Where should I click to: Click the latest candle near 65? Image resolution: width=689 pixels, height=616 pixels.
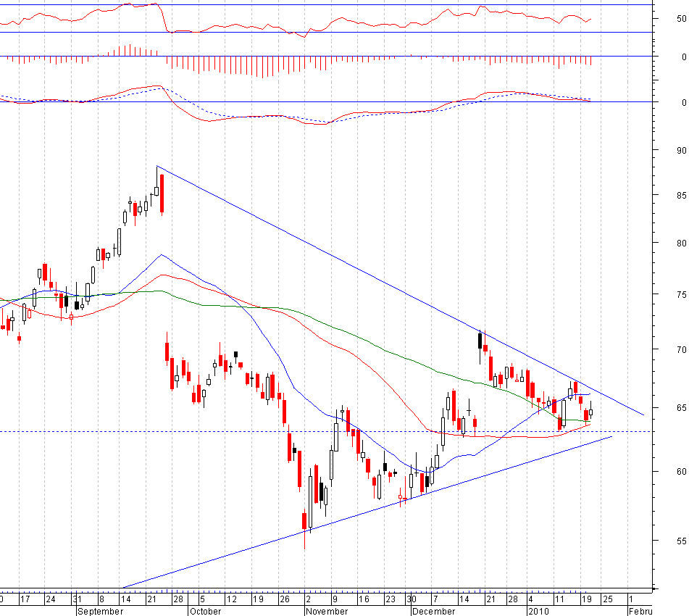(x=591, y=412)
